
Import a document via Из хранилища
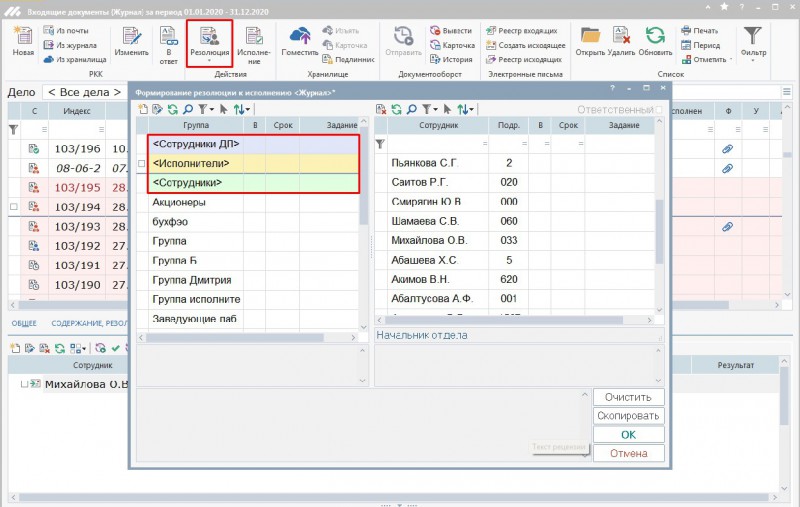74,59
